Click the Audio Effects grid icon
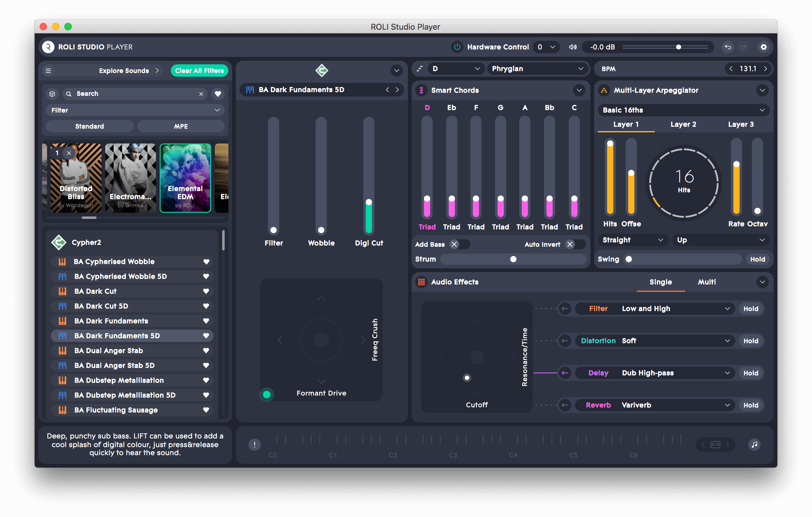The height and width of the screenshot is (517, 812). point(421,282)
